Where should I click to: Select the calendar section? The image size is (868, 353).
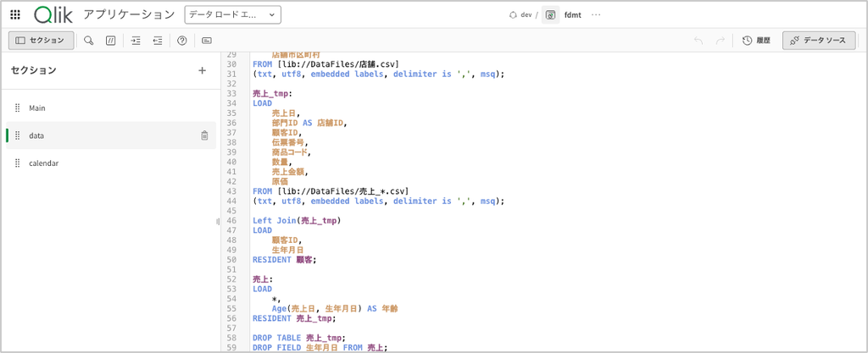tap(111, 163)
